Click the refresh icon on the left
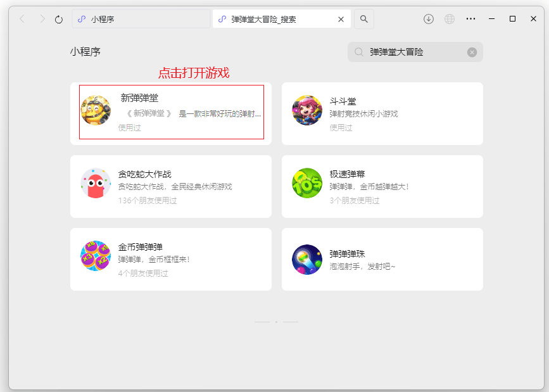Image resolution: width=549 pixels, height=392 pixels. pyautogui.click(x=58, y=19)
